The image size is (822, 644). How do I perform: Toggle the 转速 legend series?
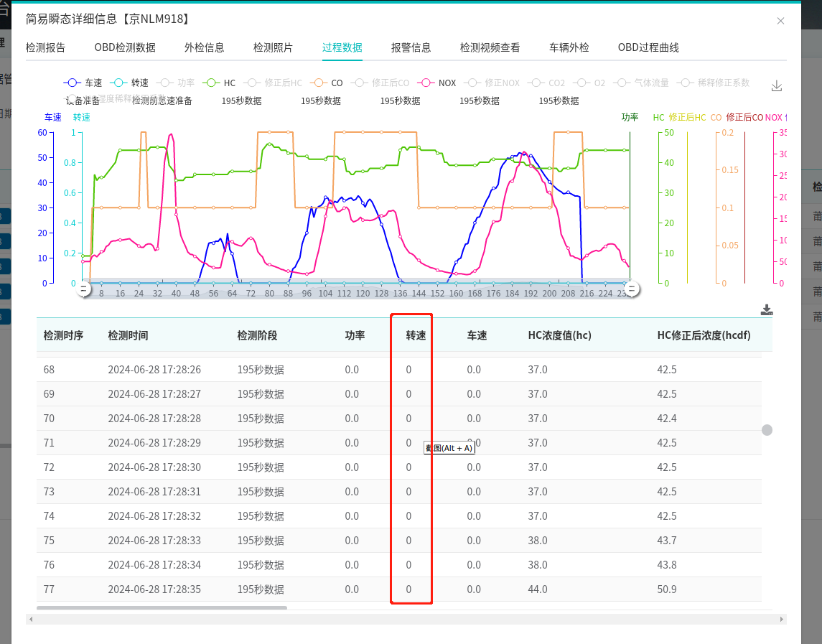130,83
